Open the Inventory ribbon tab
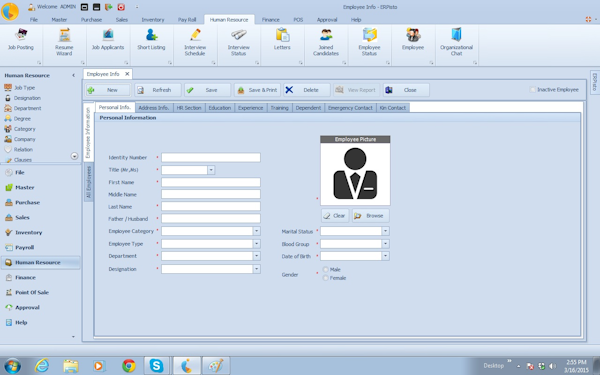This screenshot has height=375, width=600. [x=153, y=20]
